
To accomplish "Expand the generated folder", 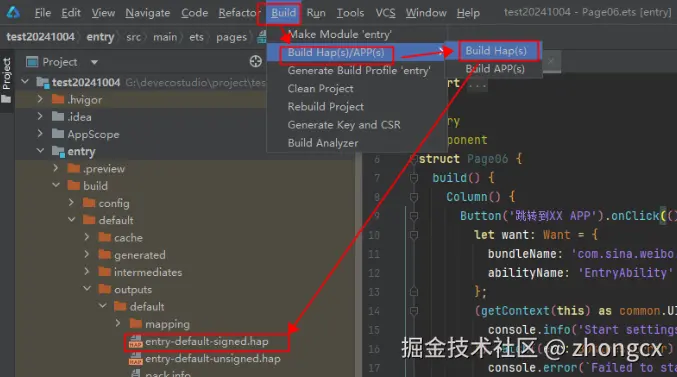I will pos(87,254).
